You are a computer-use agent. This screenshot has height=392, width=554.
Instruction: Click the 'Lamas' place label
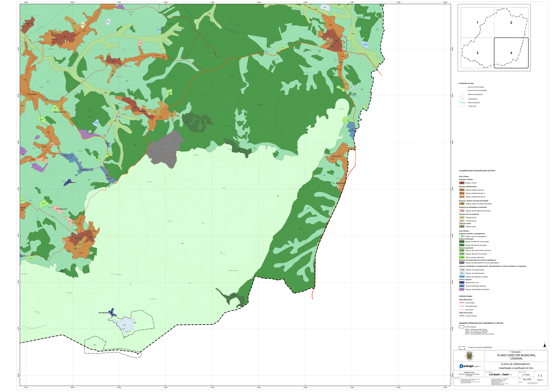tap(44, 147)
